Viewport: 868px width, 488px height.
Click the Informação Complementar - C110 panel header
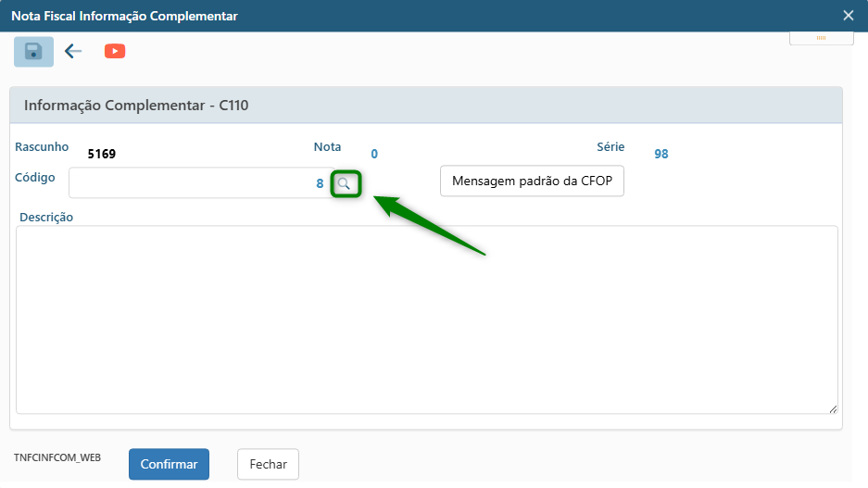(136, 106)
